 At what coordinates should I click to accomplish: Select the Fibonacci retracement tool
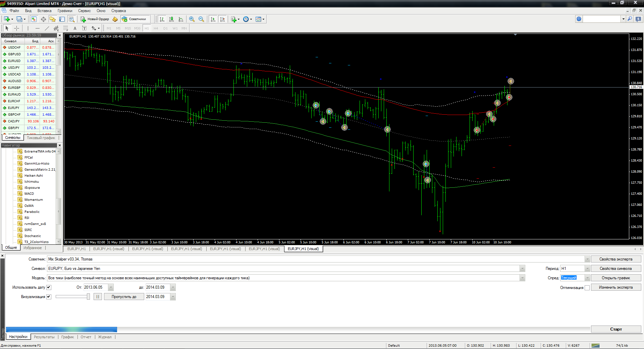pyautogui.click(x=65, y=28)
